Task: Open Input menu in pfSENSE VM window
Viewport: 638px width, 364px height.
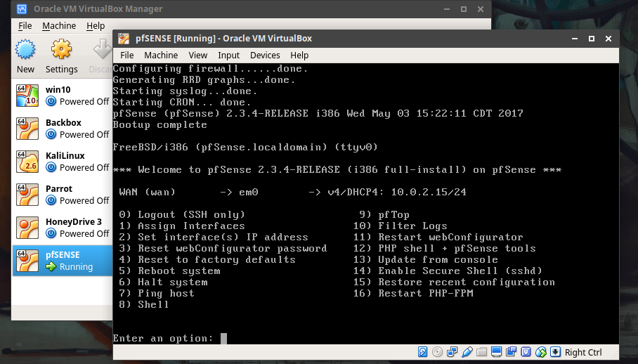Action: (x=228, y=55)
